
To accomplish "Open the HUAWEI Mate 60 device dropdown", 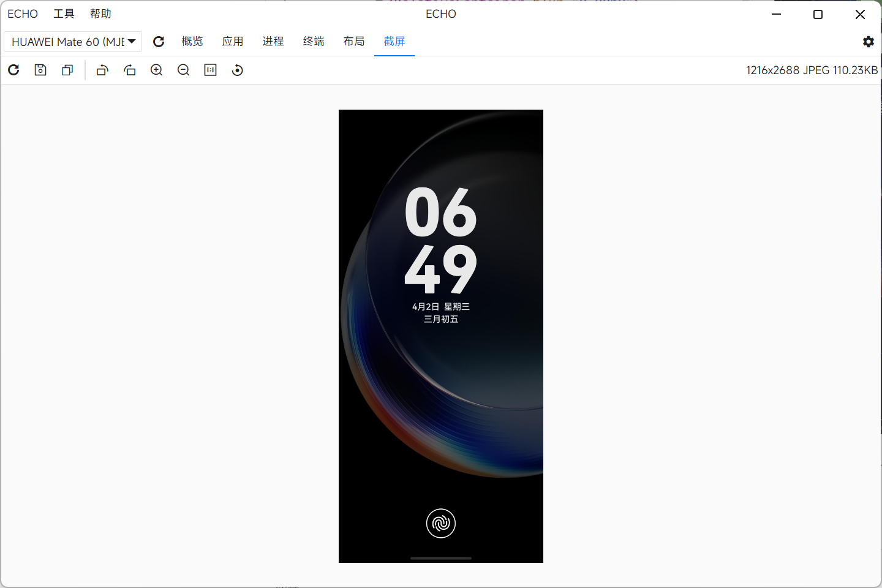I will pos(73,42).
